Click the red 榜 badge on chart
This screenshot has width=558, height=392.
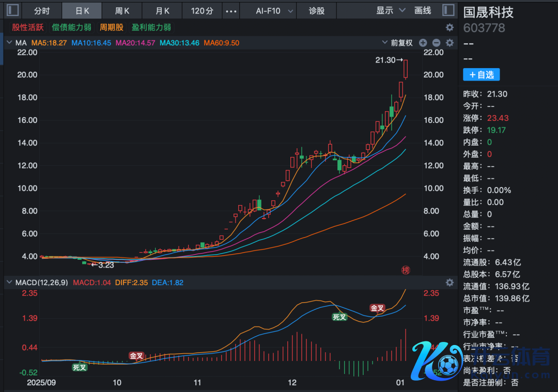click(x=406, y=270)
